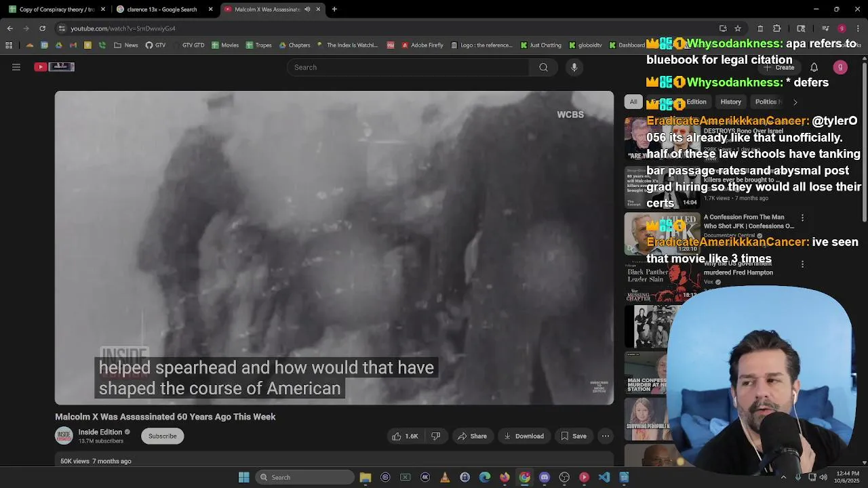Open Firefox from taskbar

[505, 477]
